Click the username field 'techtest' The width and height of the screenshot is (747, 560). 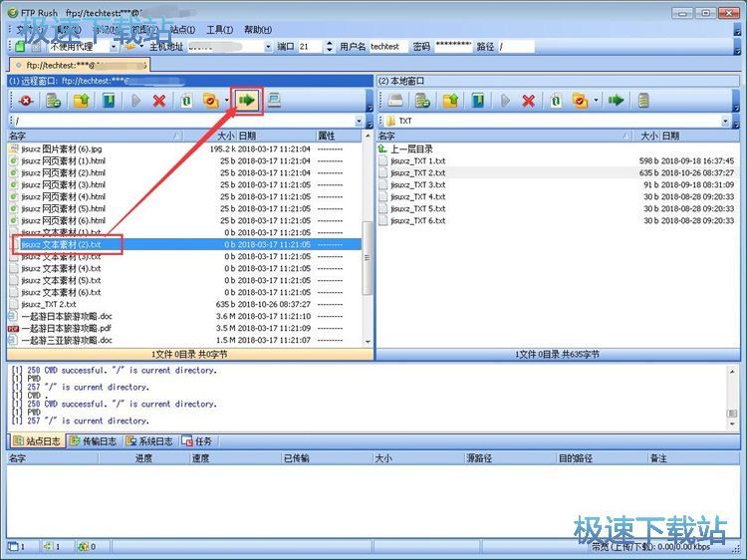(x=387, y=47)
